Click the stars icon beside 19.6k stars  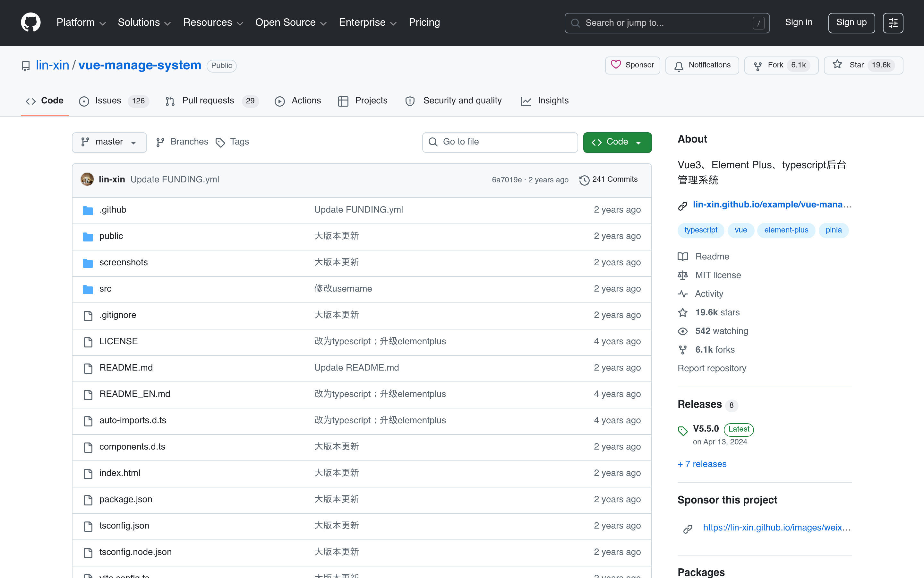pyautogui.click(x=683, y=313)
